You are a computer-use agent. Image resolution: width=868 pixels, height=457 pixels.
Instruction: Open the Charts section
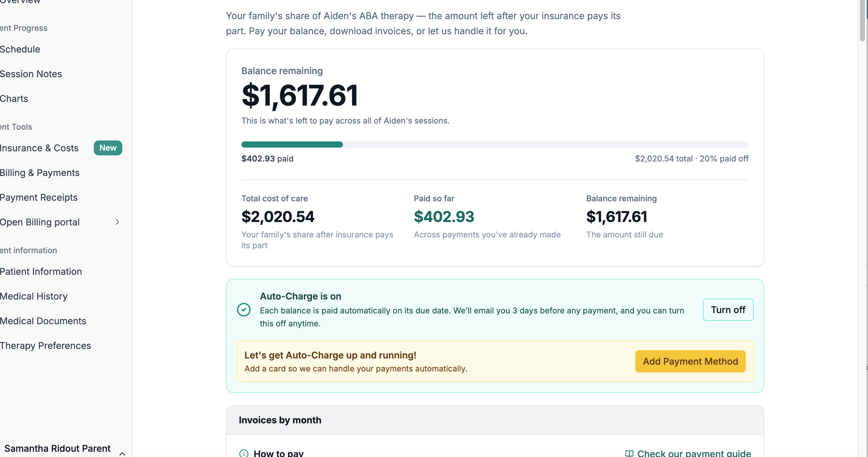click(x=14, y=99)
